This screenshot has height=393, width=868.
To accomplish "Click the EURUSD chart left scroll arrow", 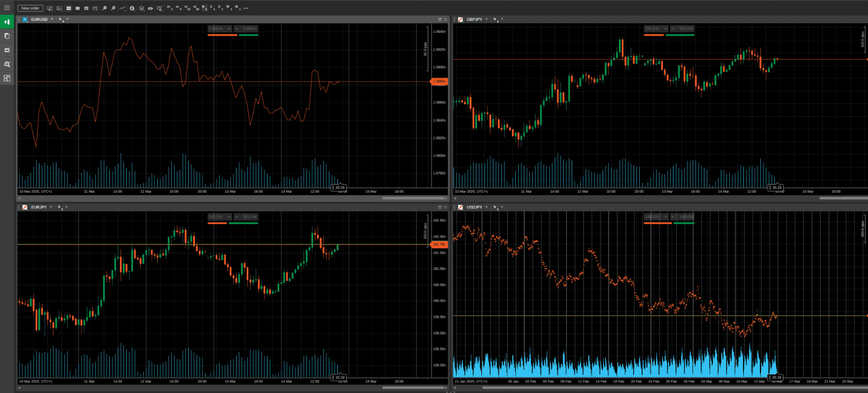I will click(x=19, y=198).
